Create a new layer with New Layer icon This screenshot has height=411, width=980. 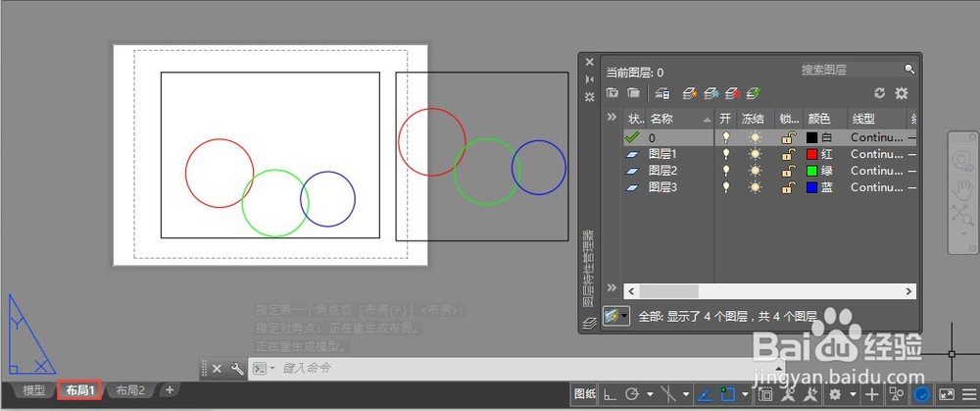click(689, 93)
